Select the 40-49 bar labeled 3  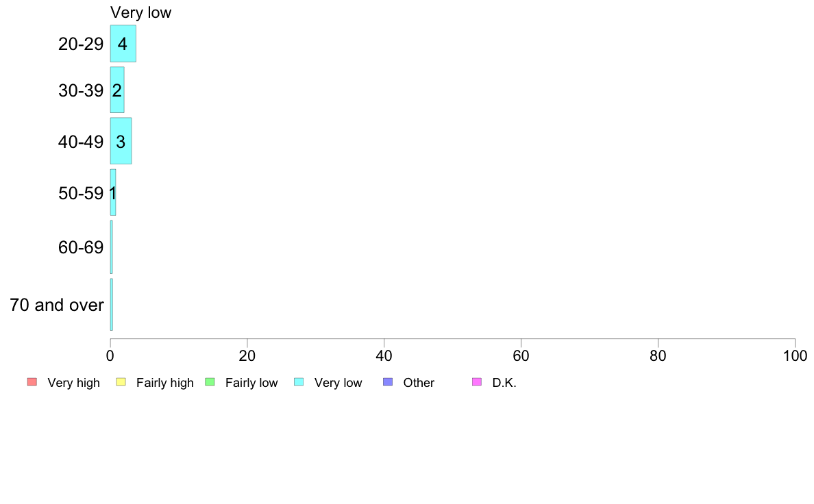[121, 141]
